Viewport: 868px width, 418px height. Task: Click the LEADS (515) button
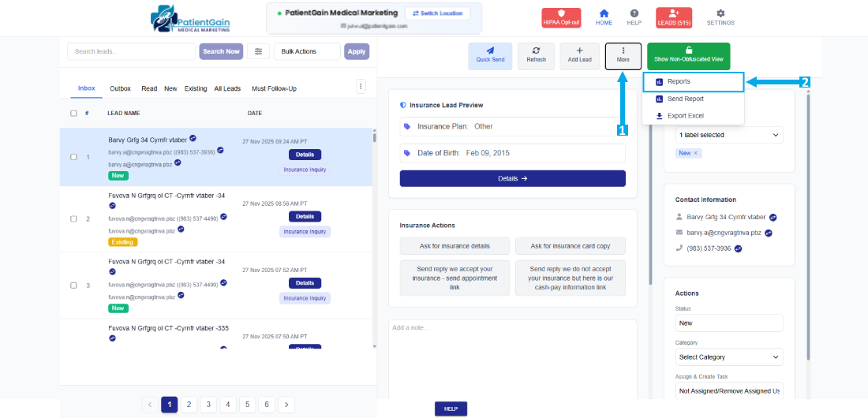click(x=673, y=17)
